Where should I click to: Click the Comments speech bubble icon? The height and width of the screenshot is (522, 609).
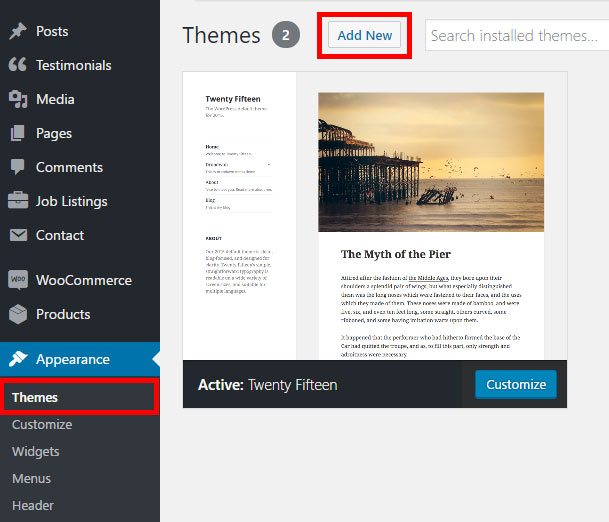point(18,167)
